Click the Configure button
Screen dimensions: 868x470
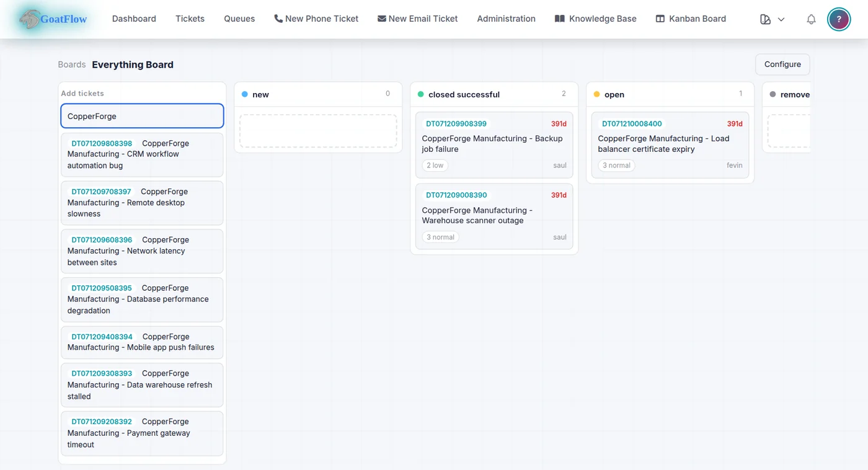pyautogui.click(x=782, y=64)
